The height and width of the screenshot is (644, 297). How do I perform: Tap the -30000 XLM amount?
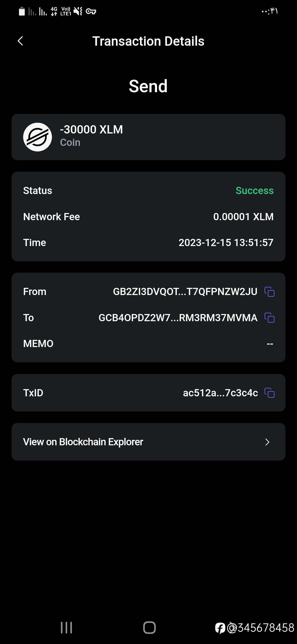point(91,130)
